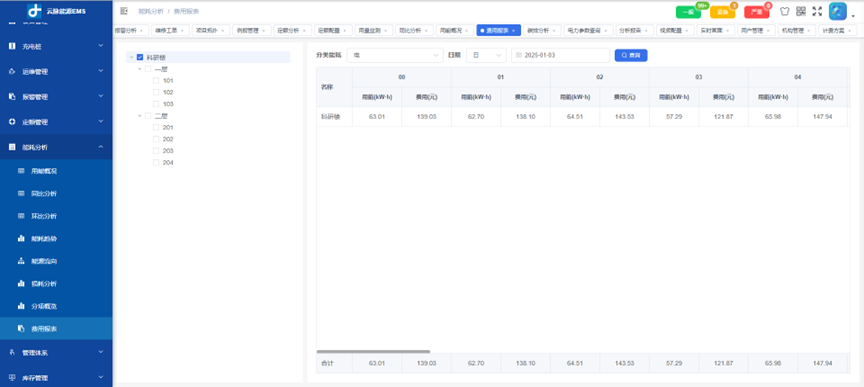Check the room 101 checkbox

[156, 80]
